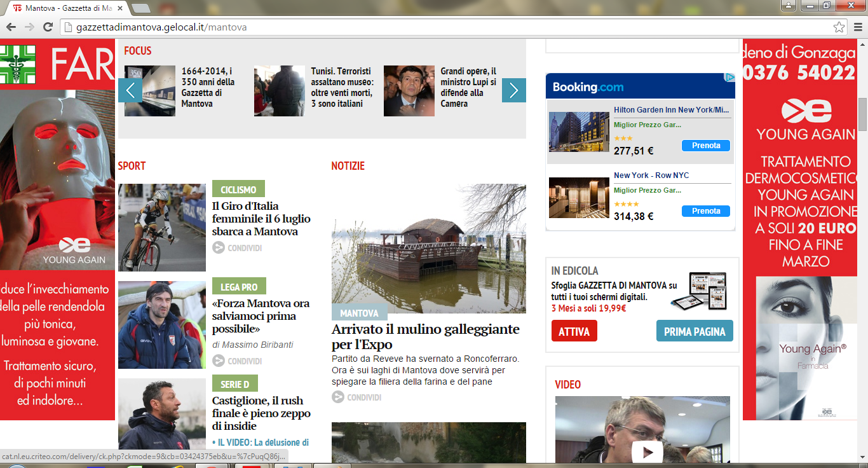The image size is (868, 468).
Task: Click the address bar URL field
Action: pos(445,27)
